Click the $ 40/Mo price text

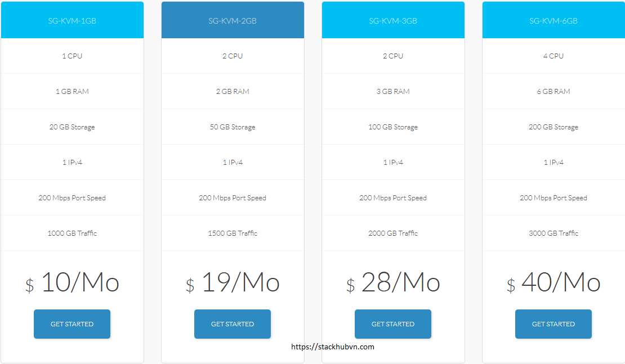553,283
